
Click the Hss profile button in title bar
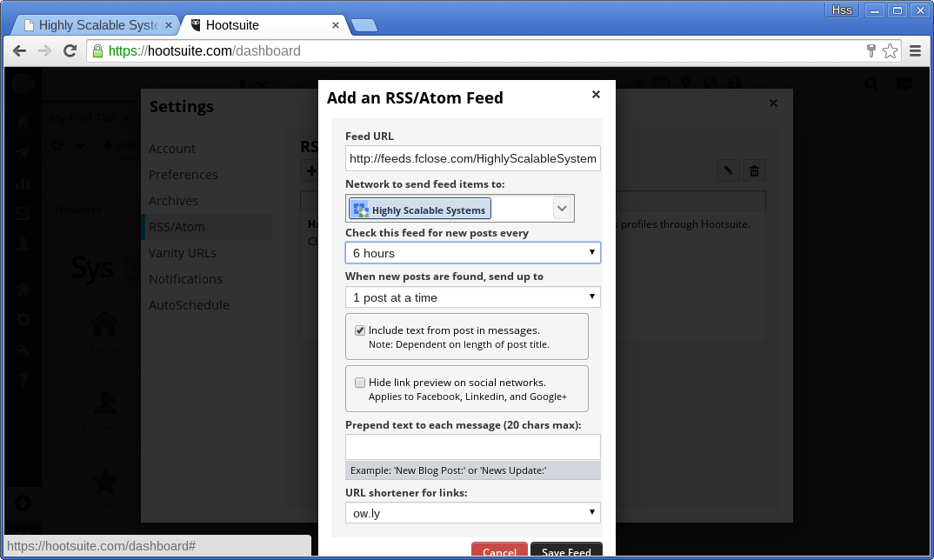(x=842, y=10)
